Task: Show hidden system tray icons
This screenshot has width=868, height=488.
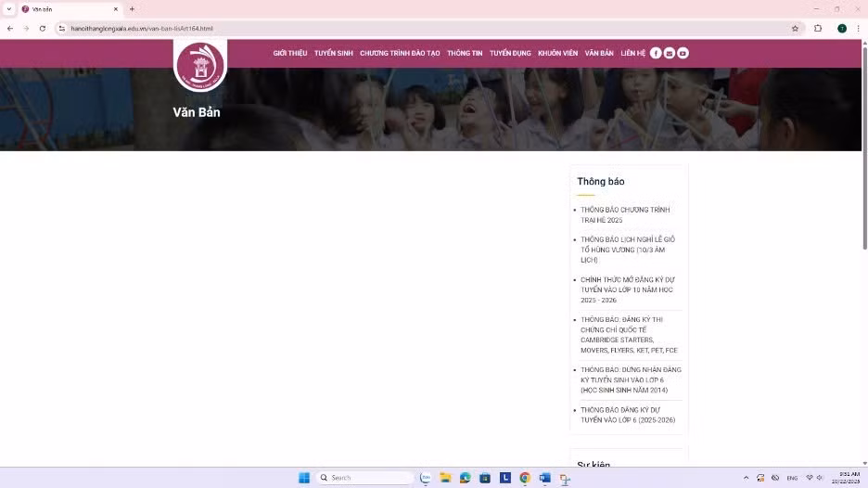Action: [746, 478]
